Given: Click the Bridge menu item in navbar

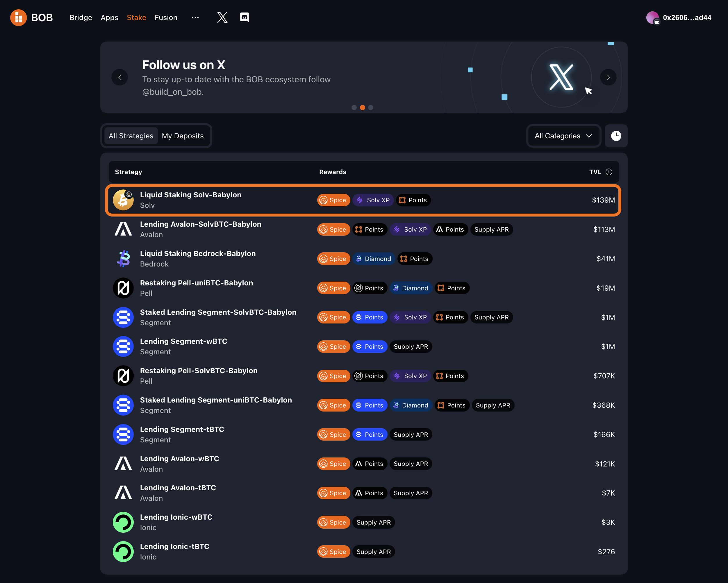Looking at the screenshot, I should pyautogui.click(x=80, y=17).
